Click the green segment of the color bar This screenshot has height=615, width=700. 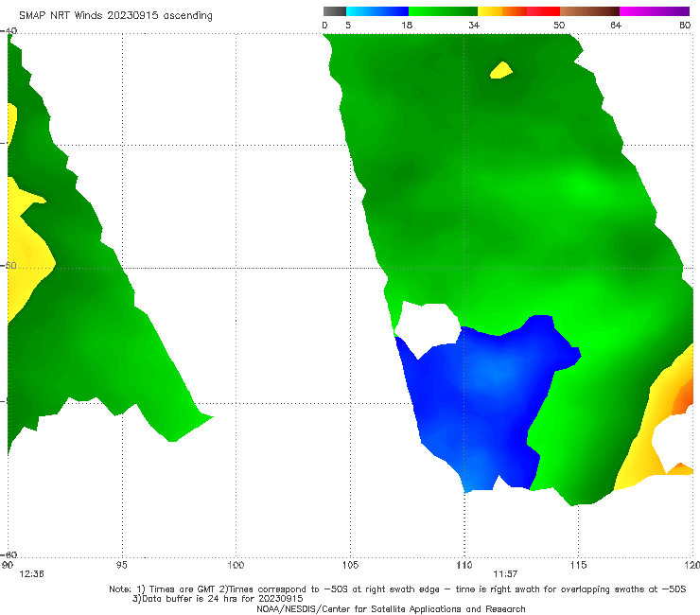tap(443, 11)
